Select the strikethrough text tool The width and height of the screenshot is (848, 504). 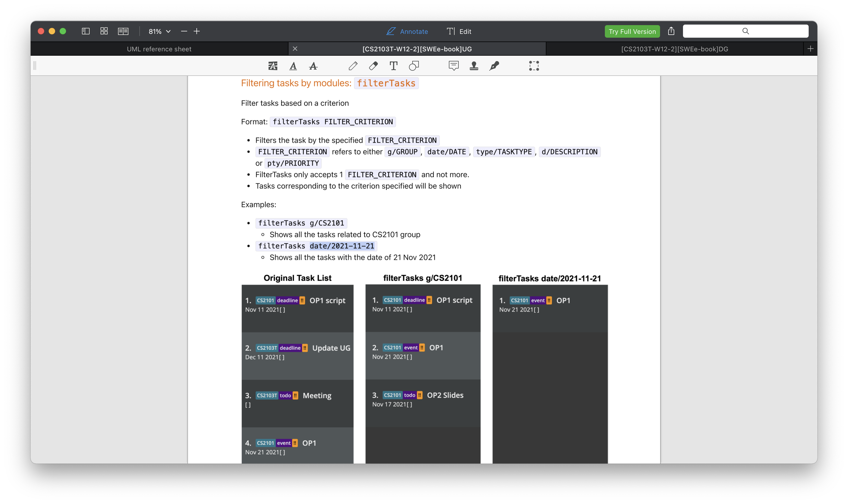pyautogui.click(x=313, y=66)
